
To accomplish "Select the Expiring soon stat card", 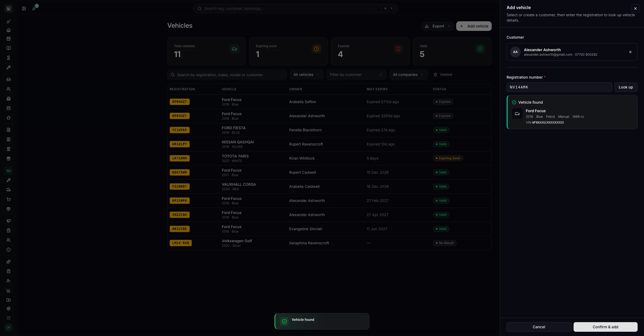I will pyautogui.click(x=288, y=51).
